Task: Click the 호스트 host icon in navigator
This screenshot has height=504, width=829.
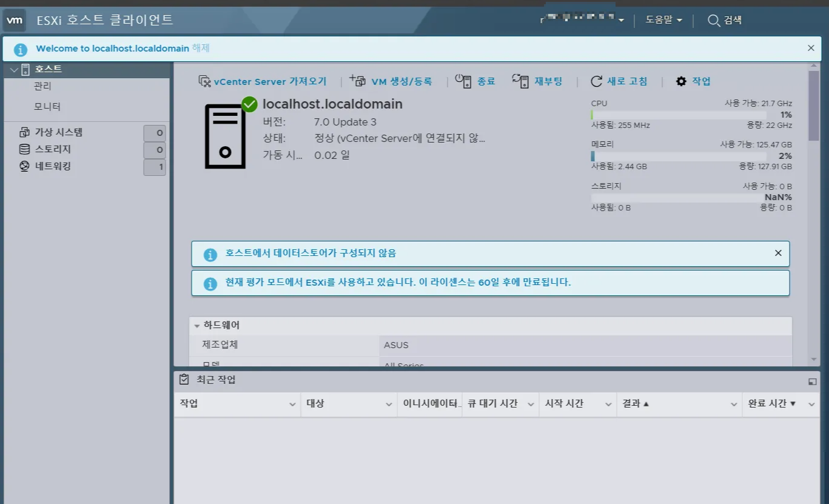Action: [x=25, y=70]
